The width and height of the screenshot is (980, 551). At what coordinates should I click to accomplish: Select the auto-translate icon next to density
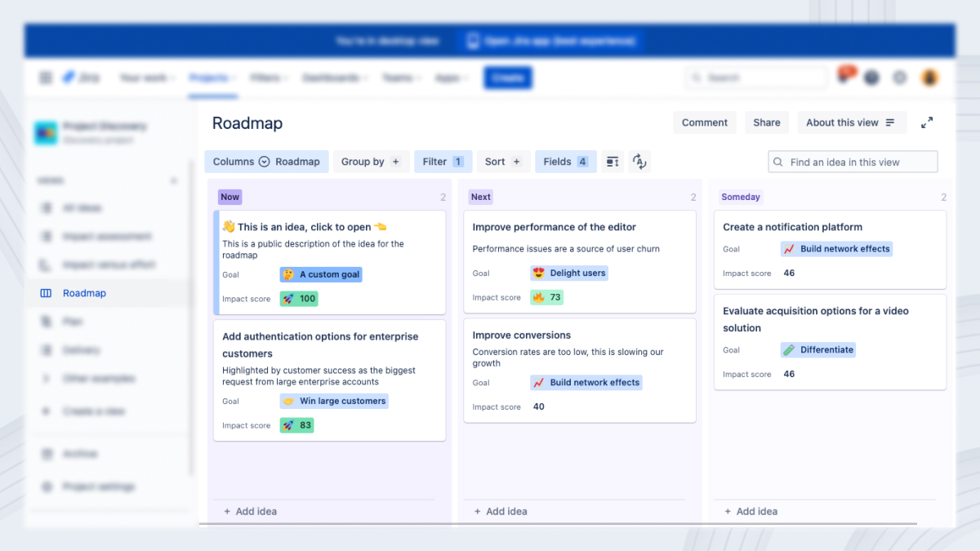coord(639,161)
